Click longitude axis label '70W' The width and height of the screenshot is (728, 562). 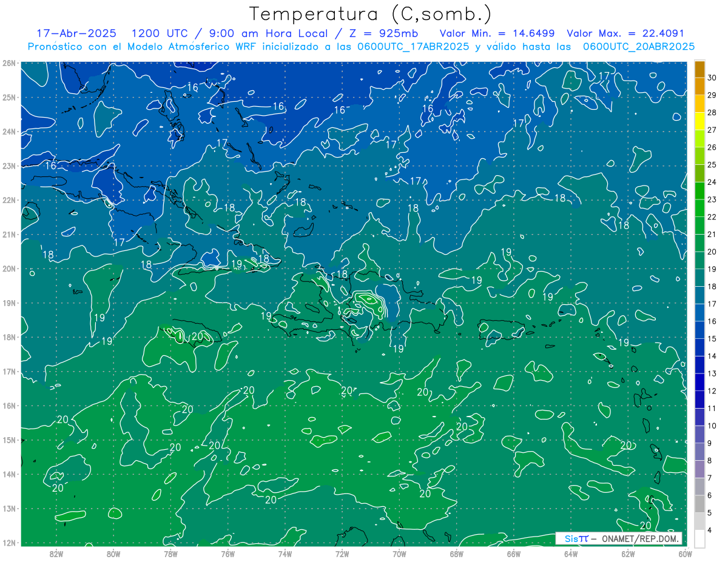[x=399, y=554]
